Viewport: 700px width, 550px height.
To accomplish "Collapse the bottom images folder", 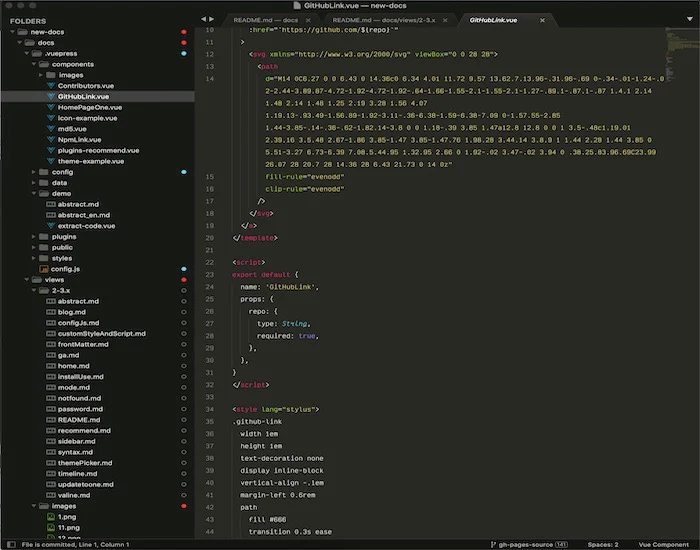I will (34, 506).
